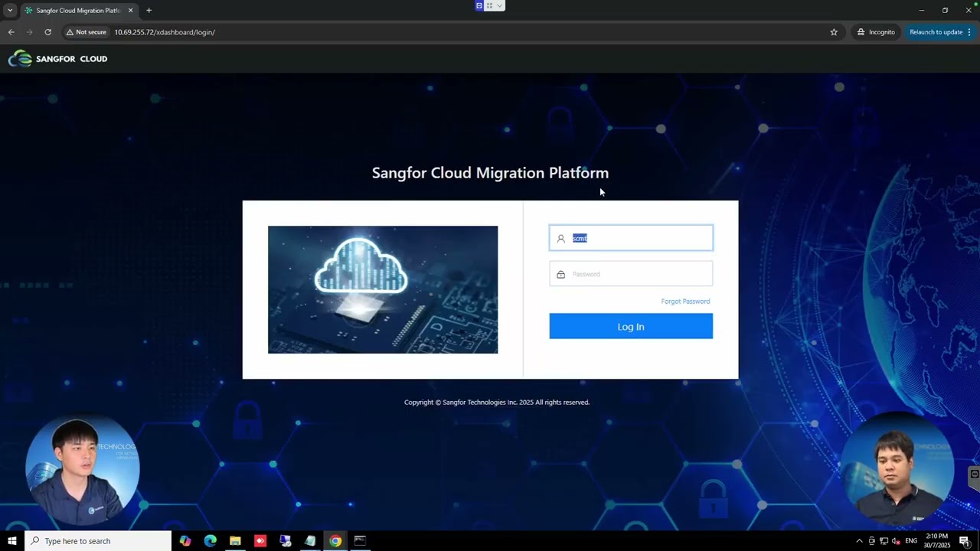Image resolution: width=980 pixels, height=551 pixels.
Task: Click the cloud chip illustration image
Action: click(383, 289)
